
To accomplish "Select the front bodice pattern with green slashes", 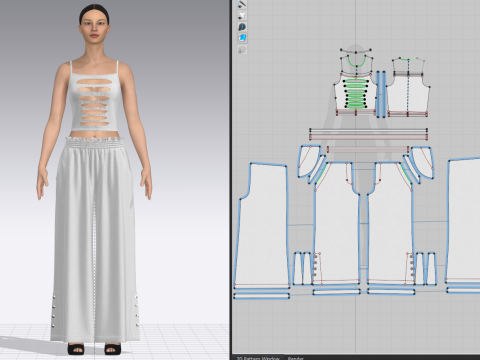I will [356, 93].
